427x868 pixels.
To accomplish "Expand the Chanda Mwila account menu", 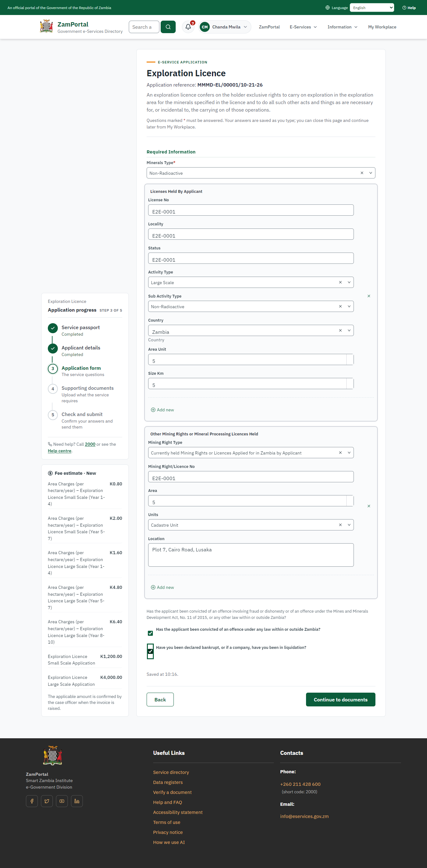I will pos(225,27).
